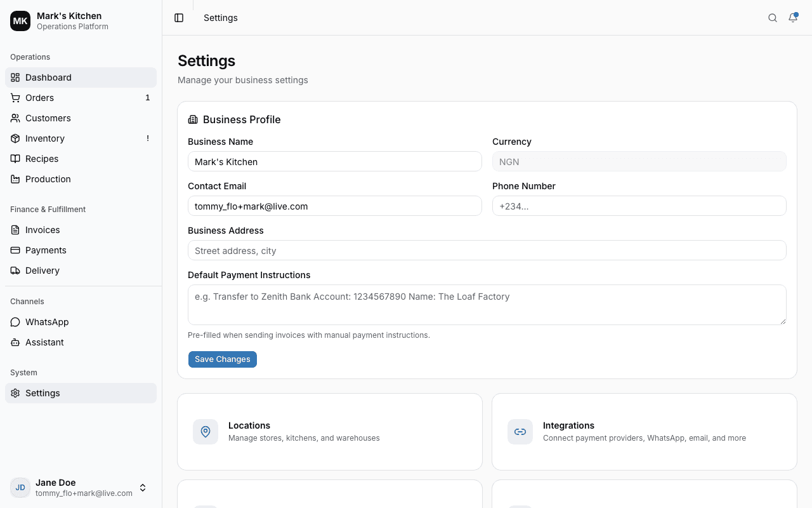Open the Delivery truck icon
Screen dimensions: 812x508
tap(15, 271)
